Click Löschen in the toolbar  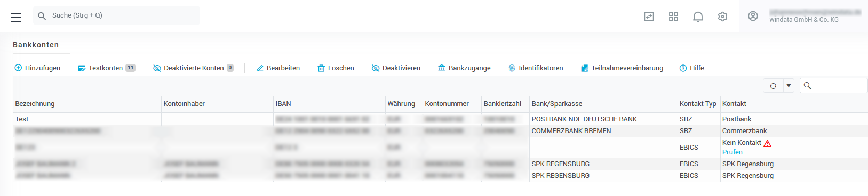point(336,68)
